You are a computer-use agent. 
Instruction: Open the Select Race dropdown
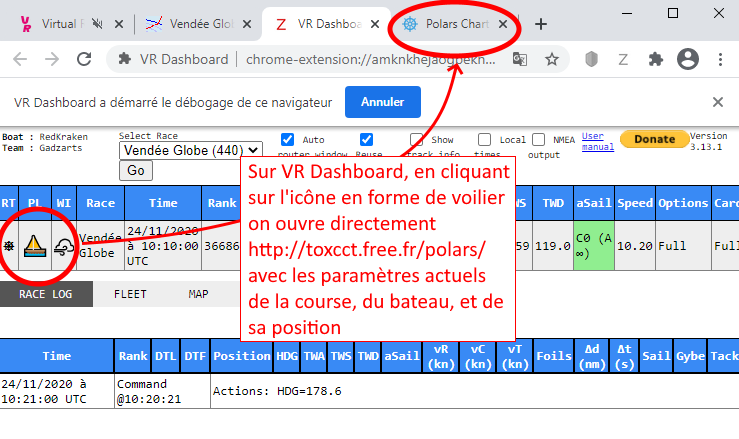pyautogui.click(x=191, y=151)
